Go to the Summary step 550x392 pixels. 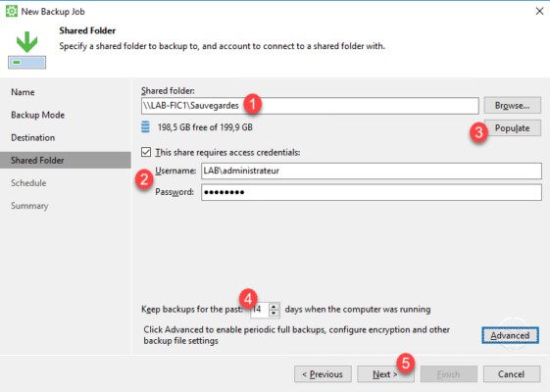(x=29, y=206)
